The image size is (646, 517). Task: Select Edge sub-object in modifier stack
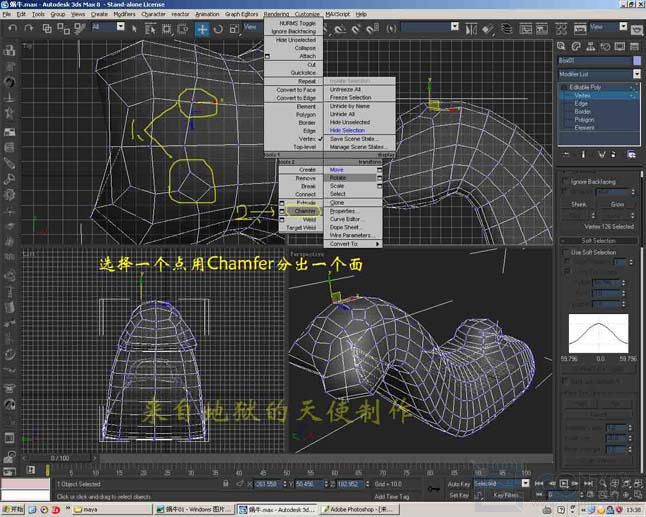pyautogui.click(x=581, y=103)
